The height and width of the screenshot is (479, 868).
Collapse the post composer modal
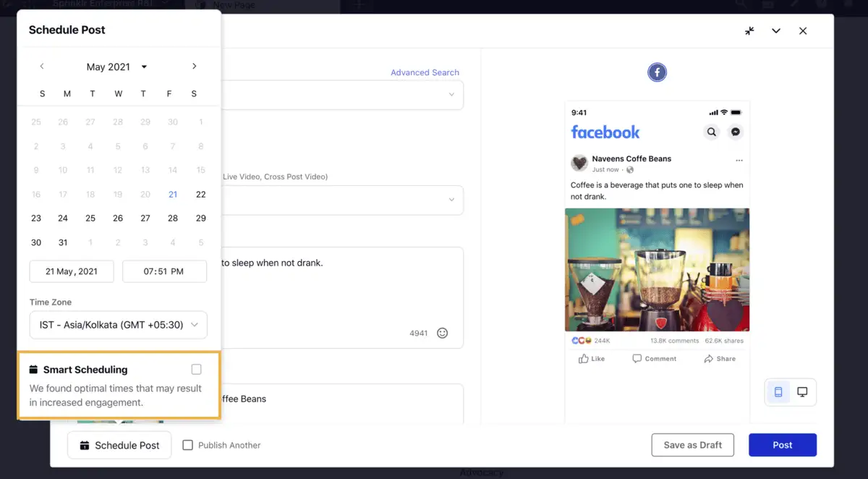coord(749,31)
